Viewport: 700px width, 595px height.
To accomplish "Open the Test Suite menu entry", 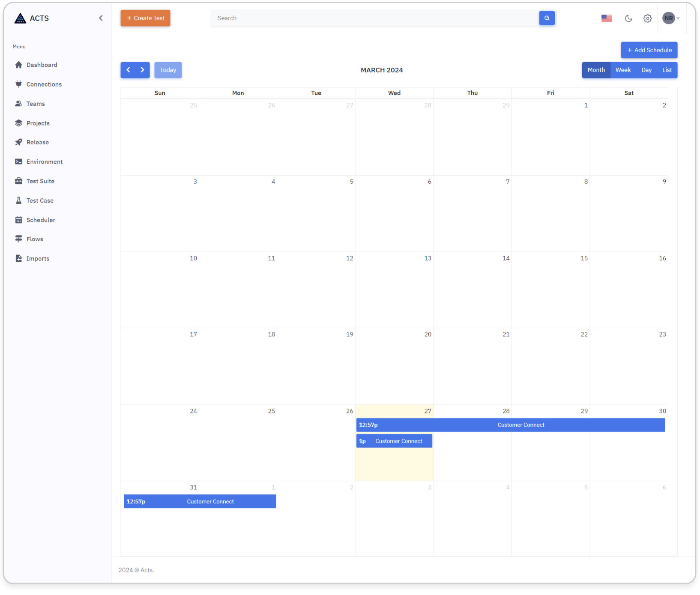I will coord(40,181).
